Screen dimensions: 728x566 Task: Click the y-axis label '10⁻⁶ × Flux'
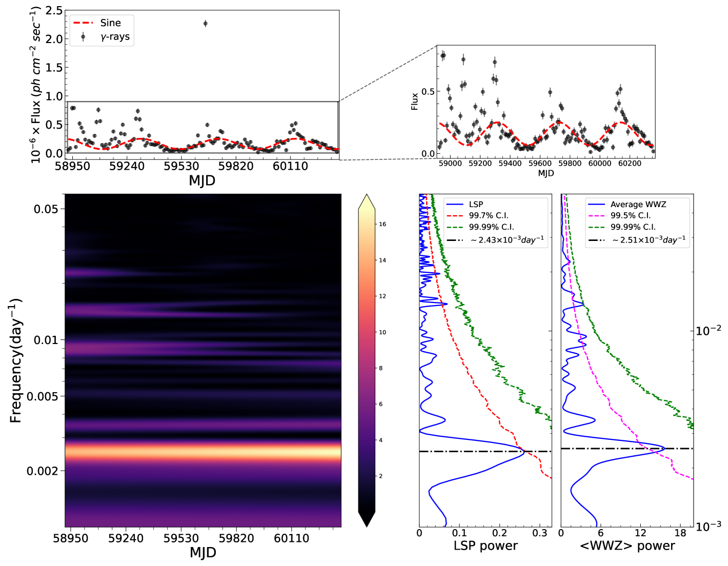(x=36, y=85)
